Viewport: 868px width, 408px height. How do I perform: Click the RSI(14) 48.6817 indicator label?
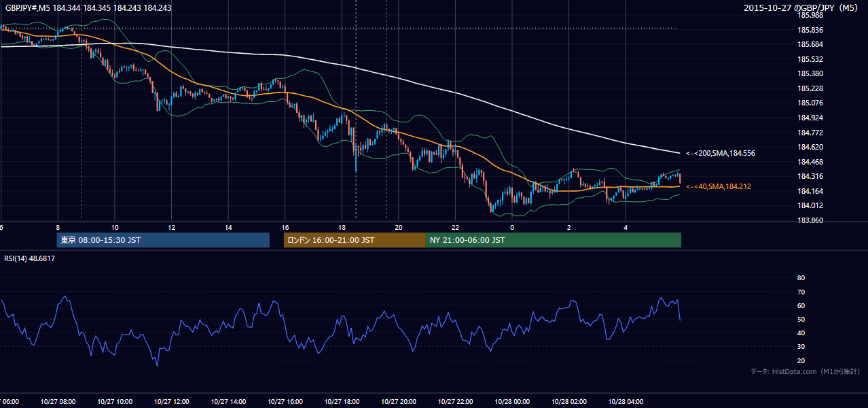pyautogui.click(x=29, y=258)
